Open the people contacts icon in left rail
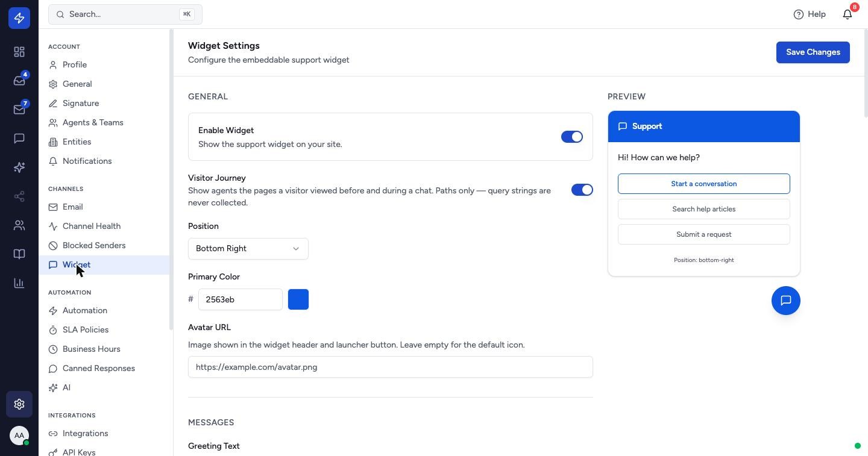The height and width of the screenshot is (456, 868). 19,225
